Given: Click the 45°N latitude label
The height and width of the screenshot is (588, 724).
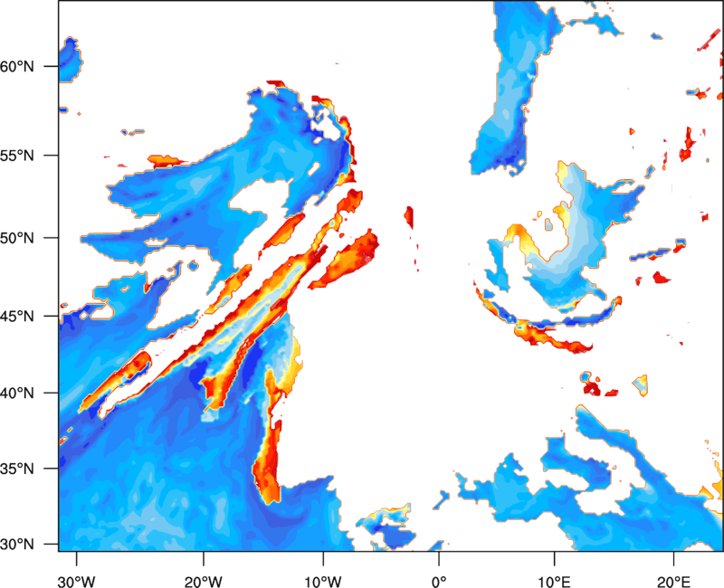Looking at the screenshot, I should pyautogui.click(x=17, y=317).
